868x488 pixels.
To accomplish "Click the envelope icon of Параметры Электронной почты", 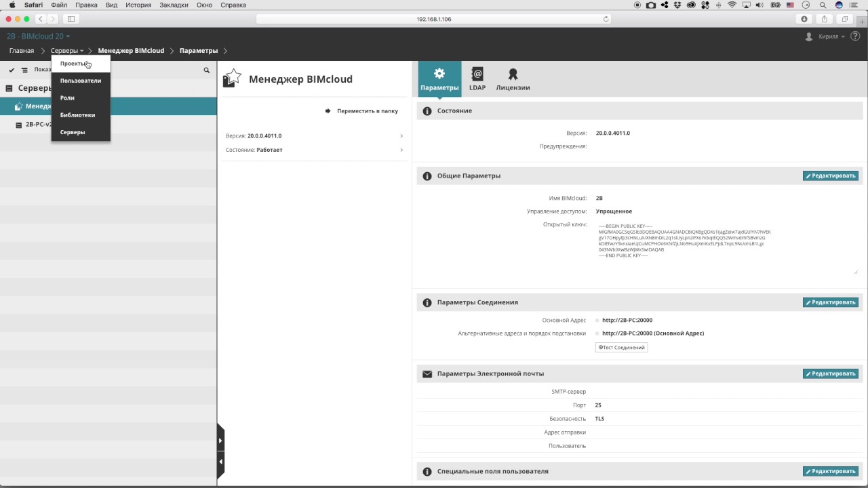I will 427,374.
